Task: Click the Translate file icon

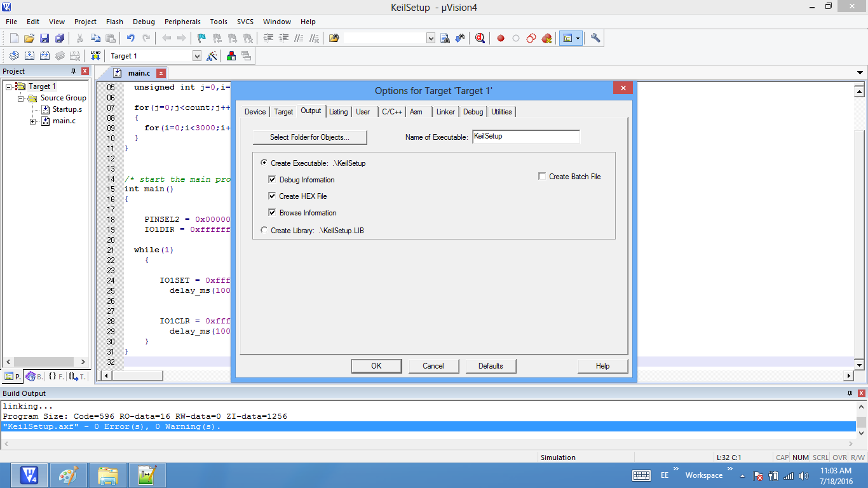Action: point(14,56)
